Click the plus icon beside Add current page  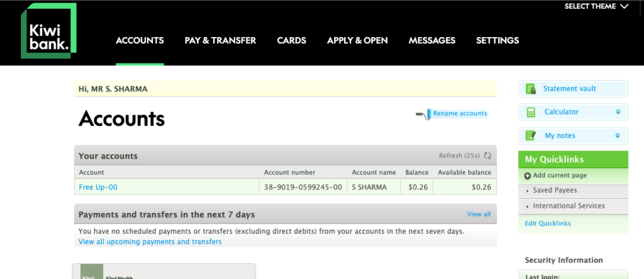pyautogui.click(x=528, y=176)
